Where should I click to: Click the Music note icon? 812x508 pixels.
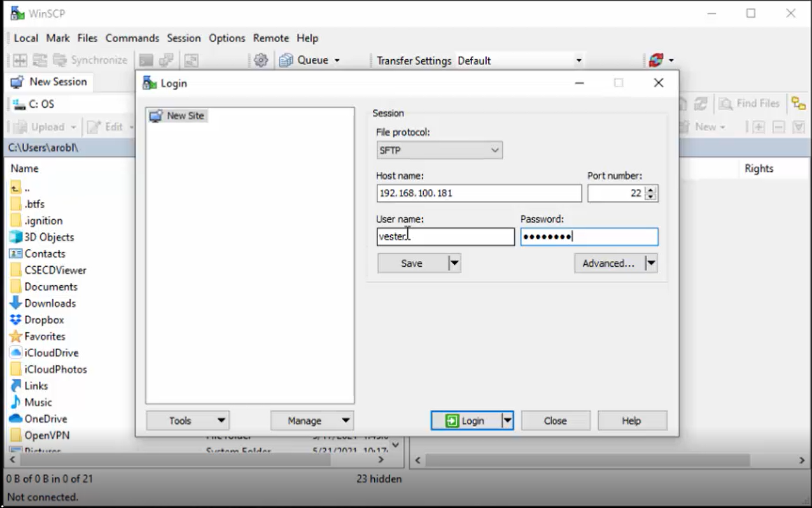point(16,402)
